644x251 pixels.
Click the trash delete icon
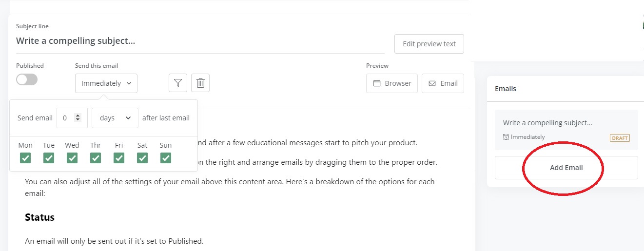pos(200,83)
